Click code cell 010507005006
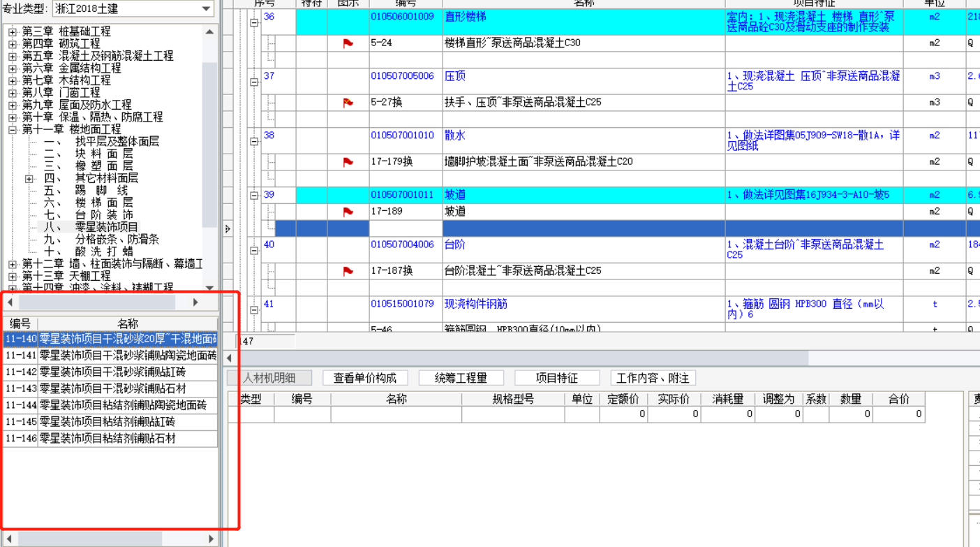Viewport: 980px width, 547px height. 406,82
